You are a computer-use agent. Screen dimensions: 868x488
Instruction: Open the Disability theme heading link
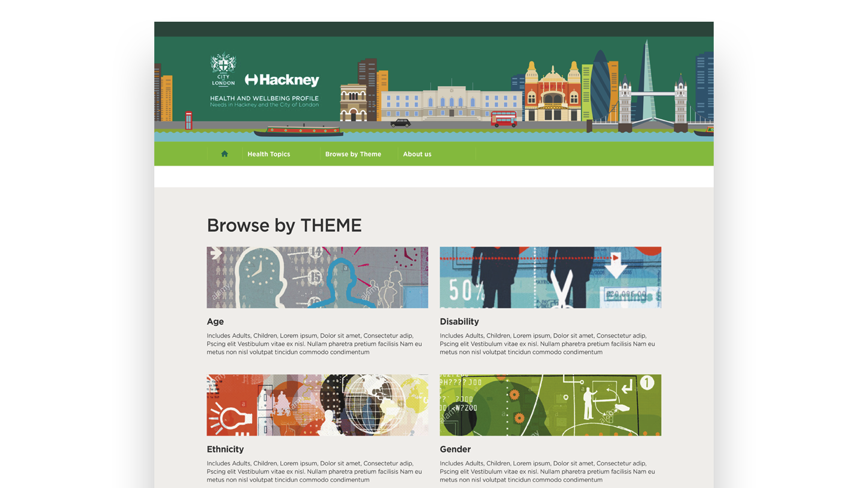[x=460, y=322]
